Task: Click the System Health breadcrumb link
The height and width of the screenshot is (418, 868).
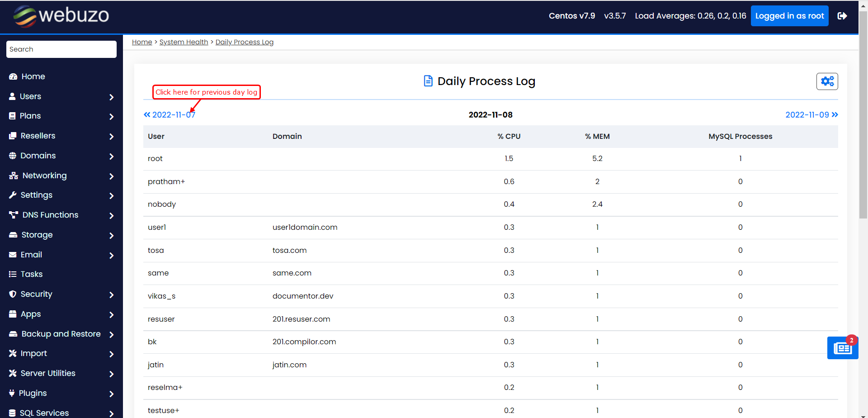Action: pos(184,42)
